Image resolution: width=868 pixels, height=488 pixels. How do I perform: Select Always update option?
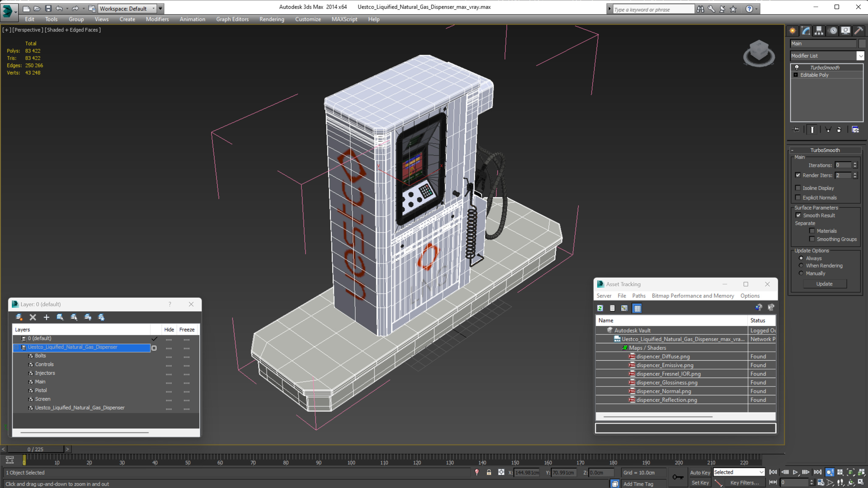point(801,258)
